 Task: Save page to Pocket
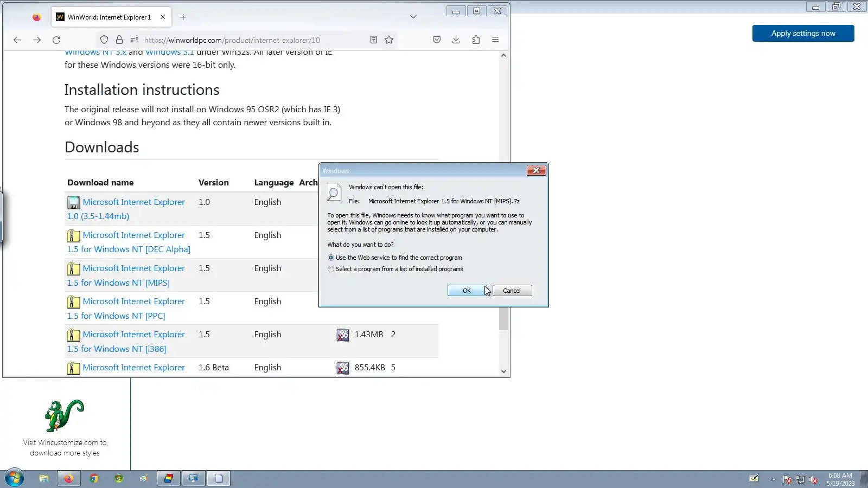tap(437, 40)
